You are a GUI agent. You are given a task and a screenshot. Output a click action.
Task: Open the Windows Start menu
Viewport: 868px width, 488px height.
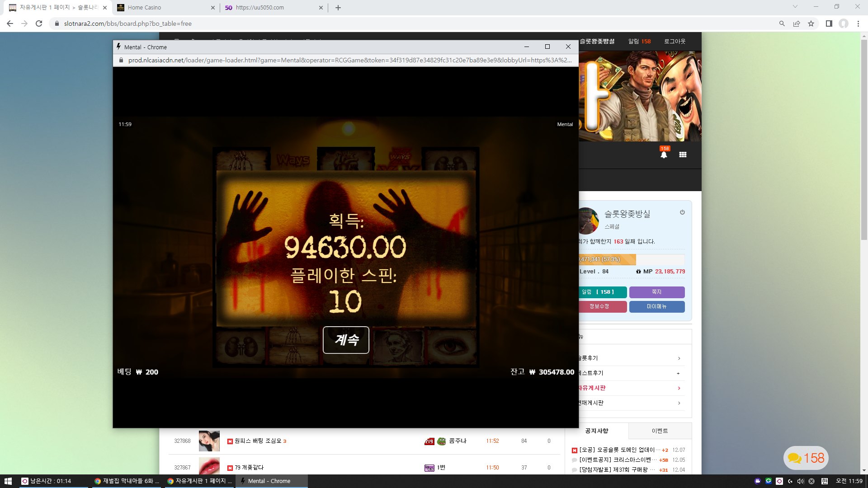coord(8,481)
